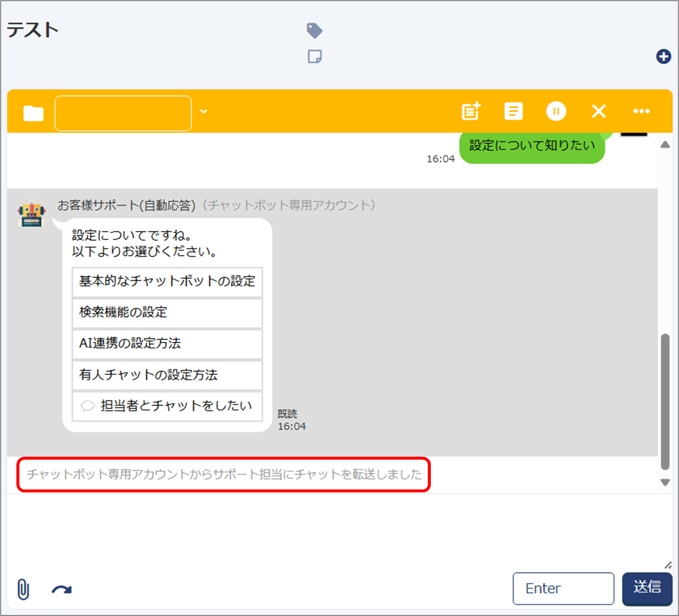Screen dimensions: 679x616
Task: Click the scrollbar down arrow in the chat
Action: [x=665, y=482]
